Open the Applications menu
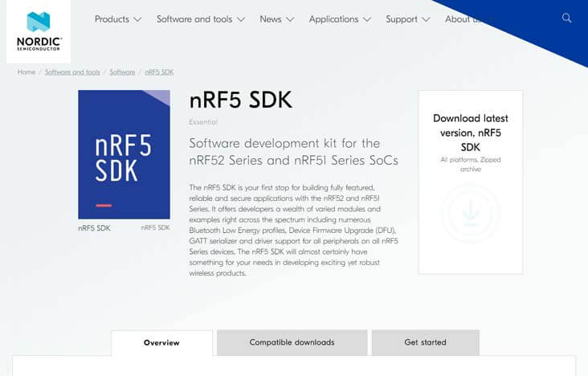Image resolution: width=588 pixels, height=376 pixels. tap(333, 19)
